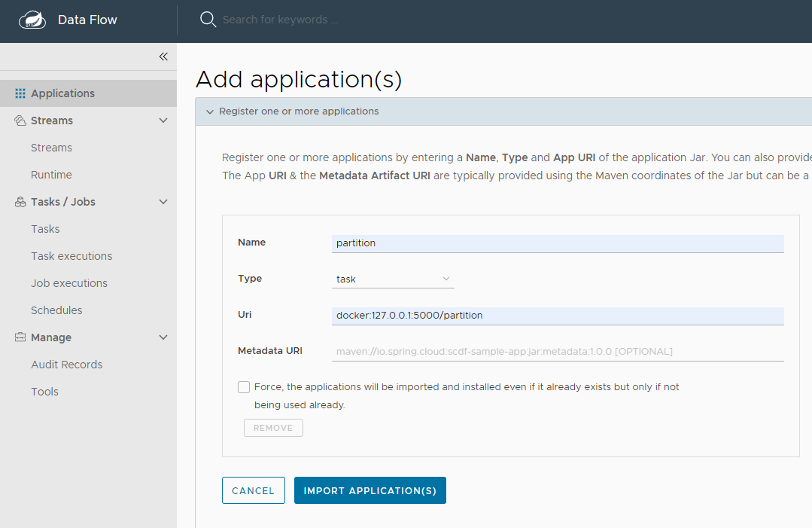Image resolution: width=812 pixels, height=528 pixels.
Task: Go to Task executions page
Action: tap(71, 256)
